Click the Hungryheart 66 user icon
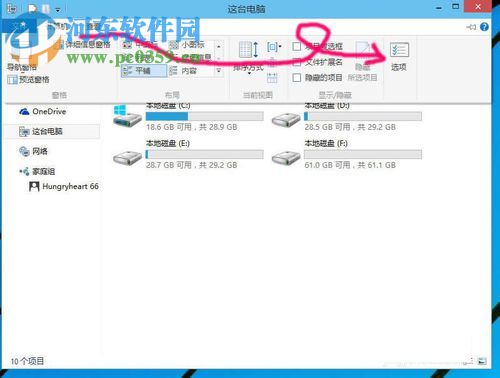Viewport: 500px width, 378px height. tap(34, 186)
